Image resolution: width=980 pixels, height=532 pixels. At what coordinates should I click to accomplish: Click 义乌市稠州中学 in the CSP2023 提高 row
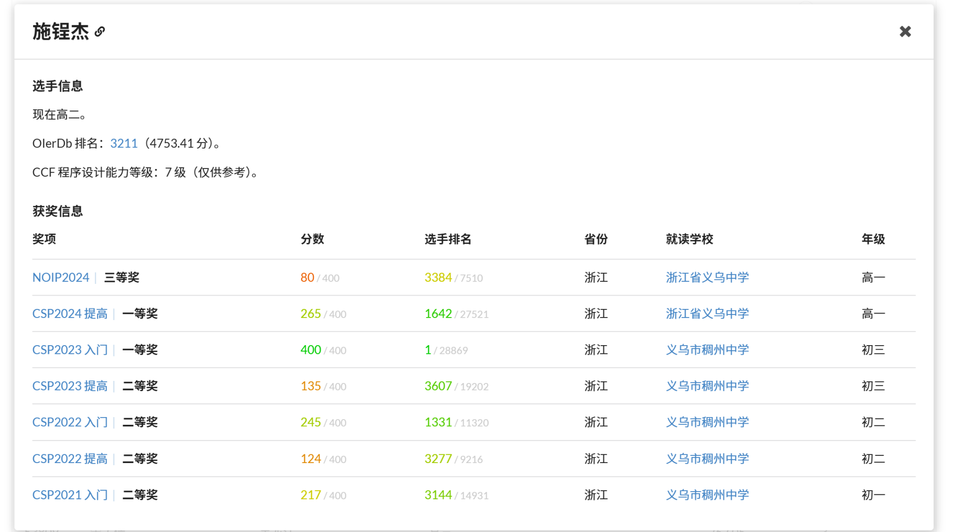pos(707,386)
